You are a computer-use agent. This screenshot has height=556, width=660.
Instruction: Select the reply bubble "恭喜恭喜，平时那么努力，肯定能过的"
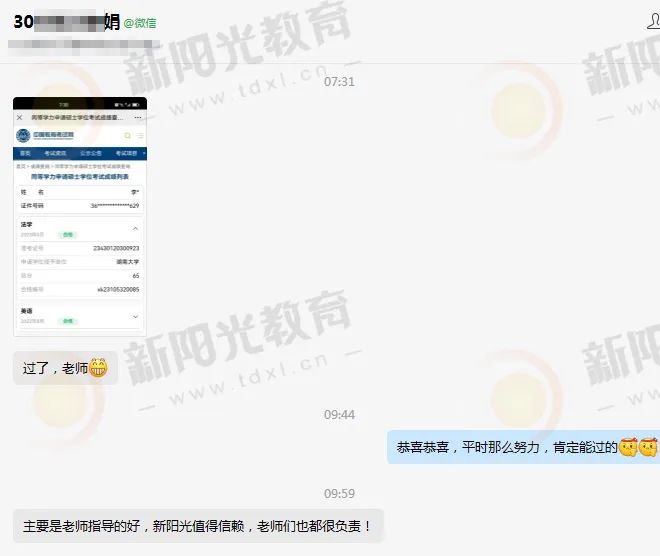point(523,447)
